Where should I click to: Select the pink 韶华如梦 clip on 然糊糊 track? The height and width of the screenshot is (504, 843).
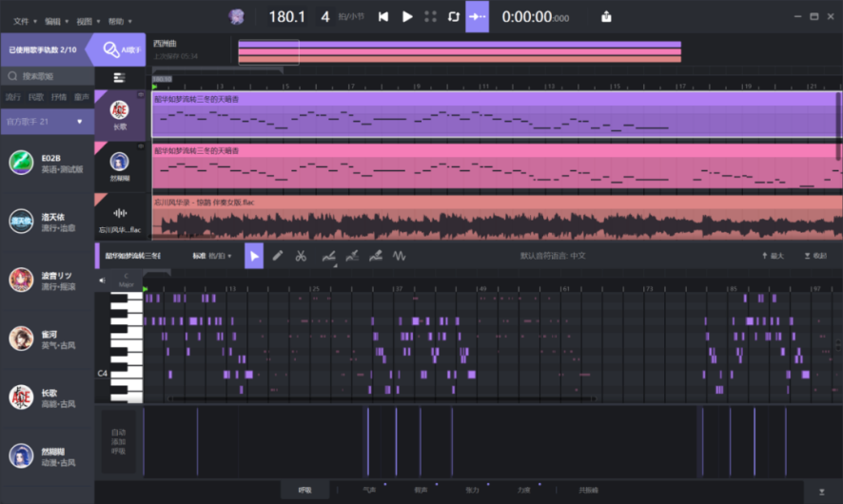pos(498,166)
